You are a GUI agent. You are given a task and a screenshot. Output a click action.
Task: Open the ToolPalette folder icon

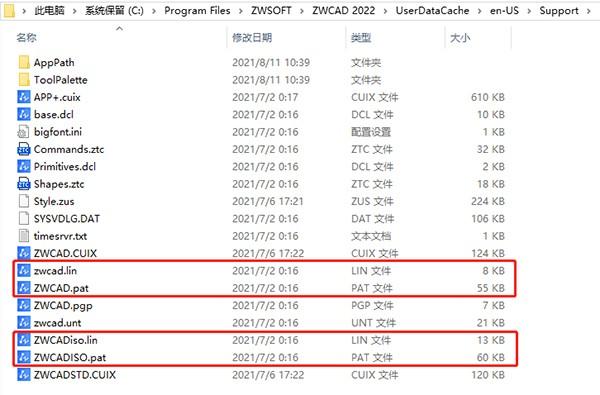click(x=24, y=80)
